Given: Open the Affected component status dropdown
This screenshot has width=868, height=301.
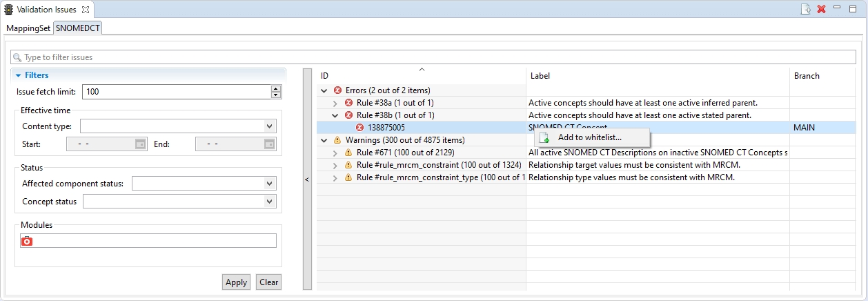Looking at the screenshot, I should point(270,184).
